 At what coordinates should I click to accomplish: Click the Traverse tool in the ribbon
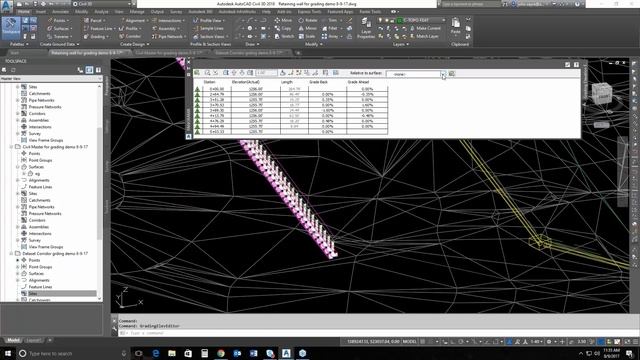[59, 37]
